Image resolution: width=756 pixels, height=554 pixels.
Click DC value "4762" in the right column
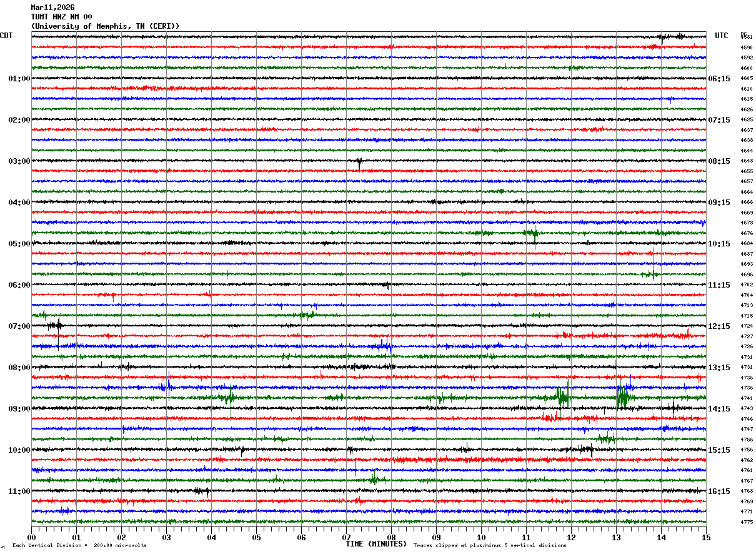tap(746, 460)
